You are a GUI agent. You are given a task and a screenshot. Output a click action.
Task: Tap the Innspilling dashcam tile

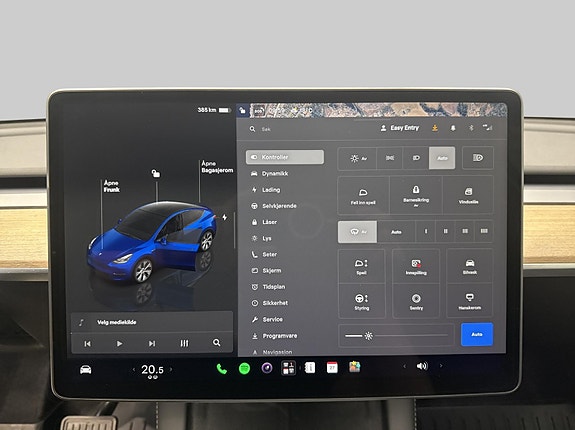coord(416,266)
